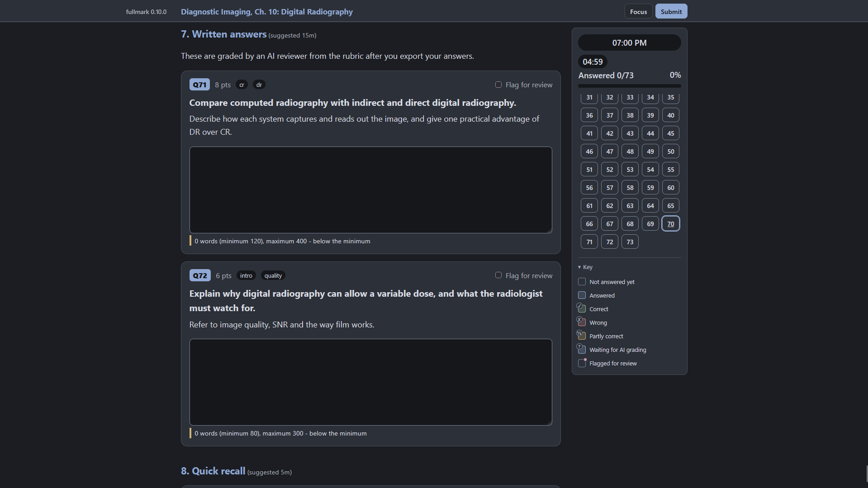Click the Q71 question badge
This screenshot has width=868, height=488.
click(x=199, y=85)
